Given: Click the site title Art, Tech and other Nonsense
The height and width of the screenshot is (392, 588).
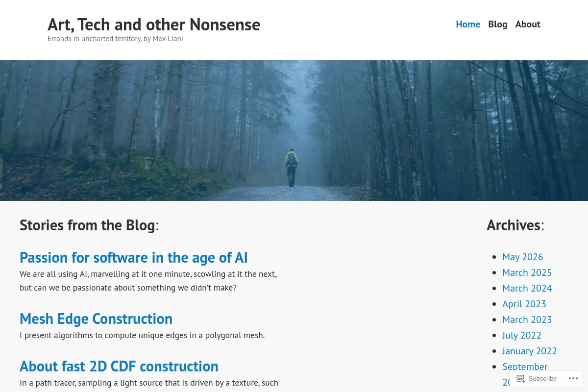Looking at the screenshot, I should click(x=154, y=24).
